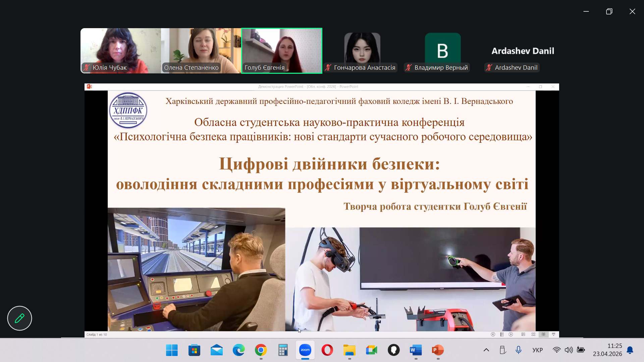Advance to next slide using status bar arrow

(x=511, y=334)
